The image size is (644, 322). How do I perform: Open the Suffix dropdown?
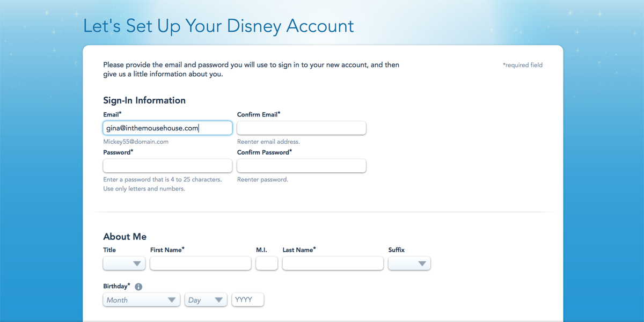409,264
